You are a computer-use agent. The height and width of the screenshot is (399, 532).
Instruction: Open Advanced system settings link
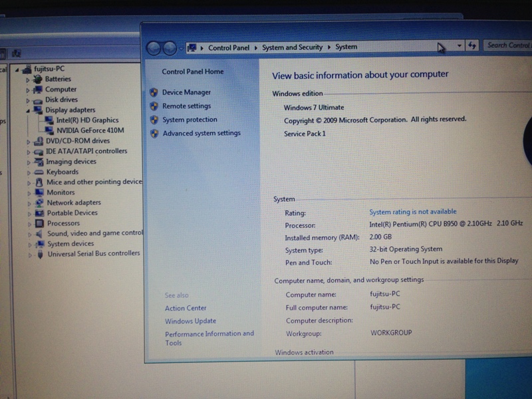tap(201, 133)
